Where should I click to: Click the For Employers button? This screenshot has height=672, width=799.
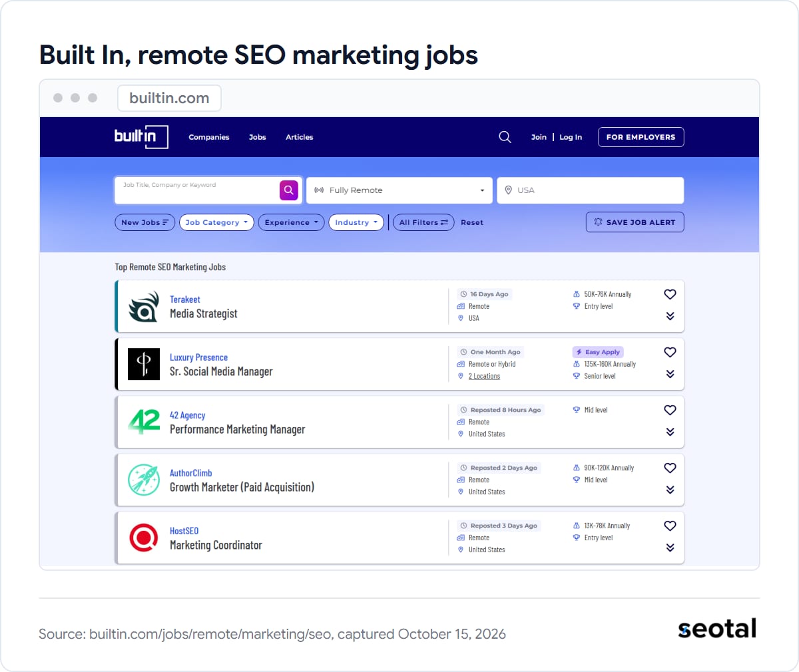[641, 137]
